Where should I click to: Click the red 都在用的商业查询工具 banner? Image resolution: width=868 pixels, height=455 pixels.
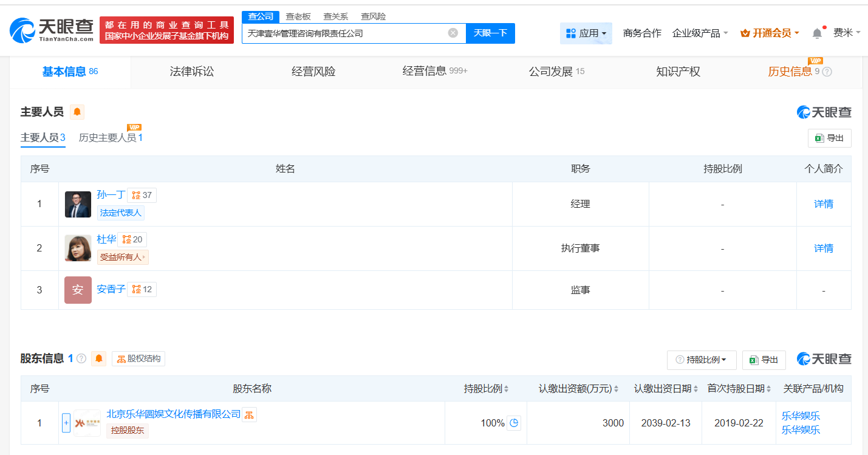[166, 30]
